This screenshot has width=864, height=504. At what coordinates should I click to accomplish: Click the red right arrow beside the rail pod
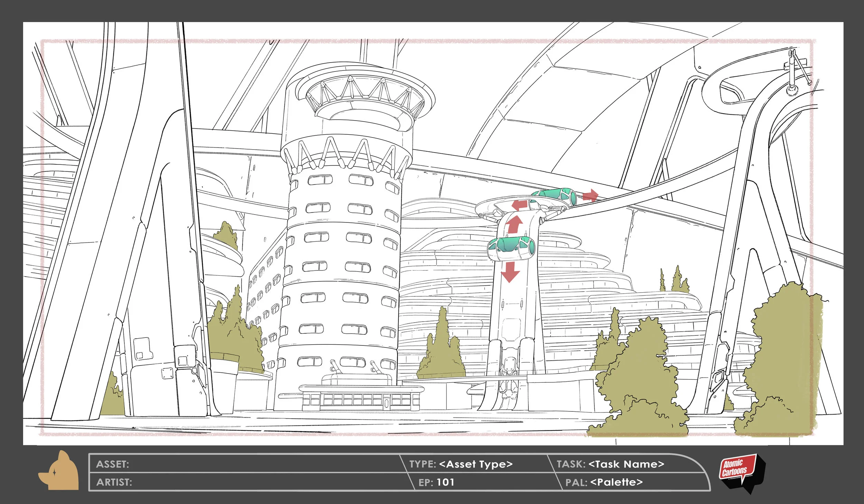[x=590, y=196]
